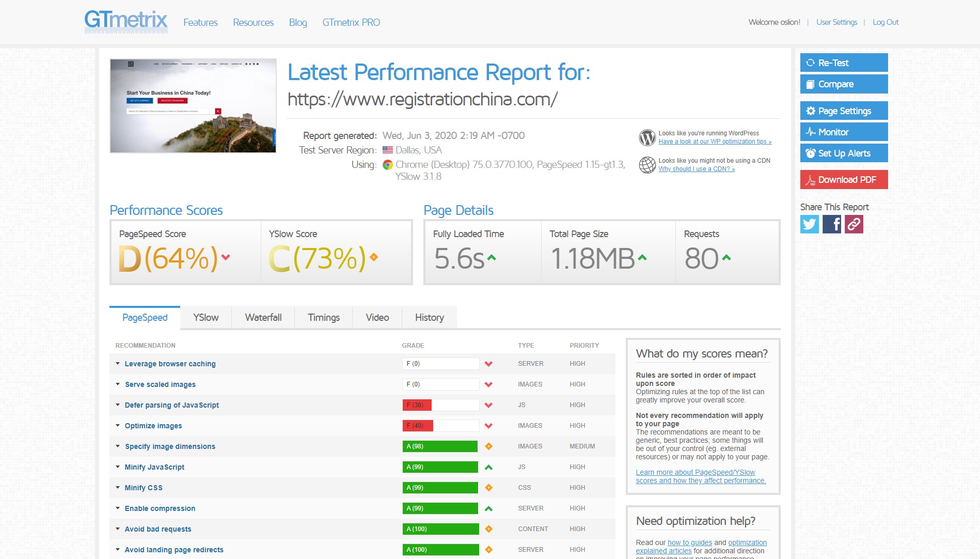Click red trend arrow for Defer parsing of JavaScript
This screenshot has height=559, width=980.
pos(488,405)
